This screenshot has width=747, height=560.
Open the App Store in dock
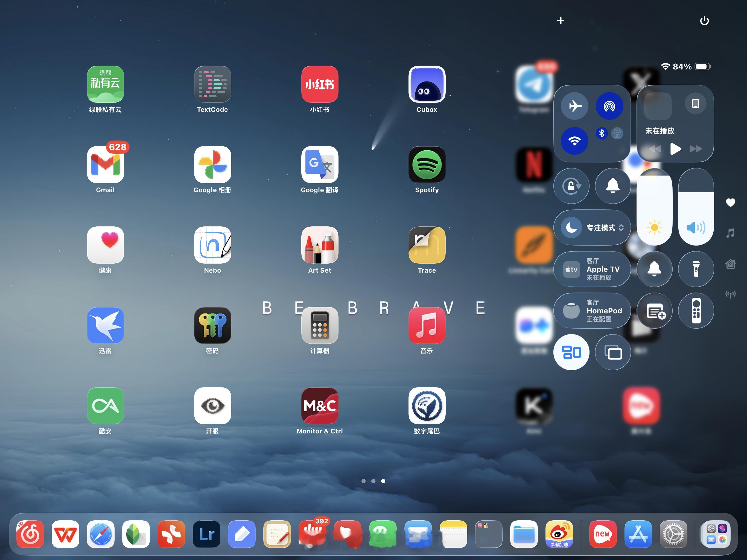pos(638,534)
